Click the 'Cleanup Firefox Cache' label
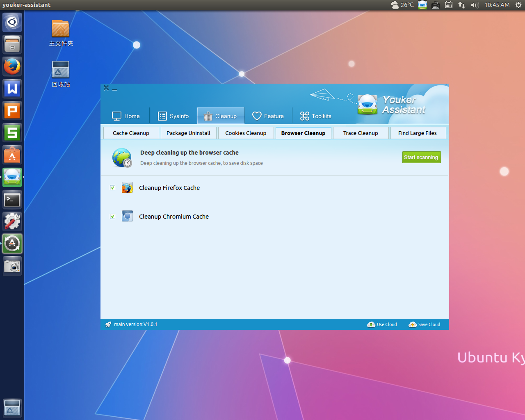 pos(169,188)
